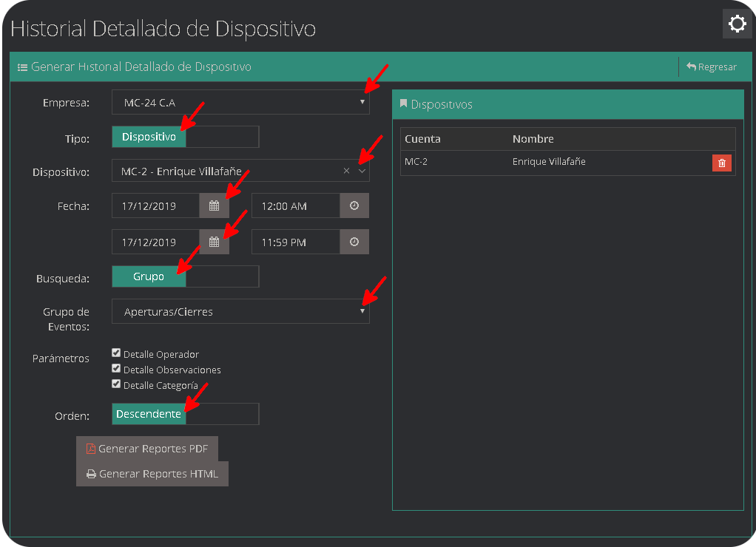Open the settings gear icon
This screenshot has height=547, width=756.
[737, 23]
